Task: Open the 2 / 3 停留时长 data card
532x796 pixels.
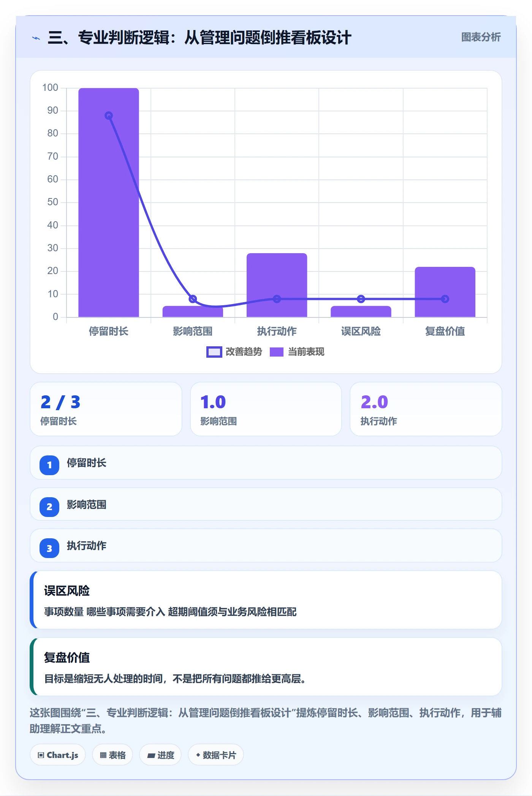Action: [x=106, y=409]
